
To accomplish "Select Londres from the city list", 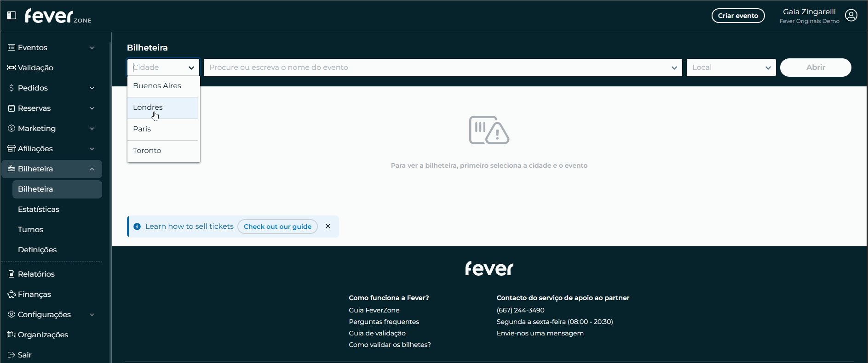I will pos(163,108).
